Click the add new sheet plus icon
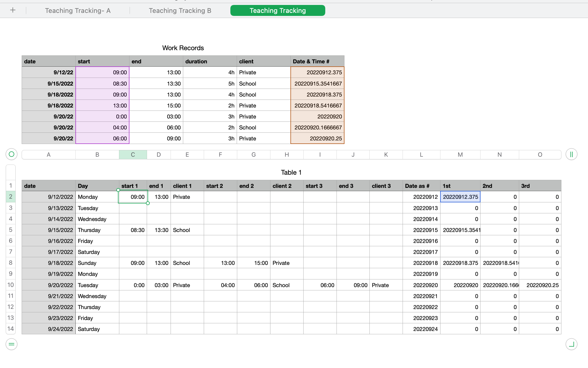This screenshot has height=368, width=588. click(13, 10)
